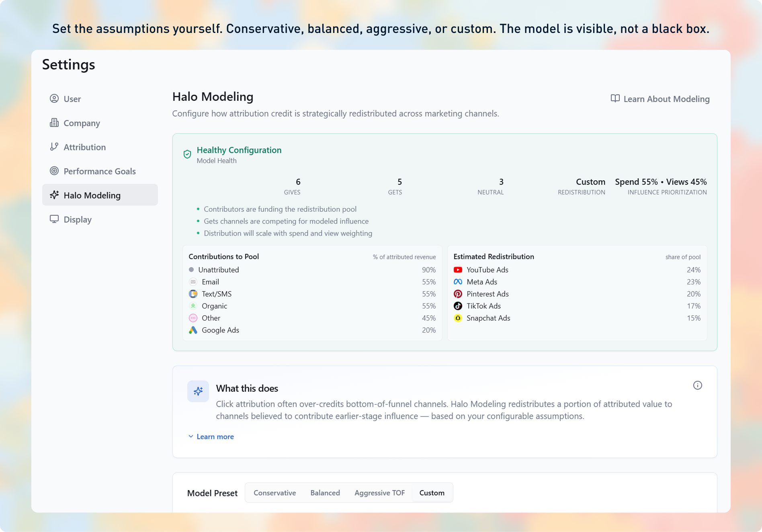This screenshot has height=532, width=762.
Task: Click the Meta Ads row label
Action: (482, 282)
